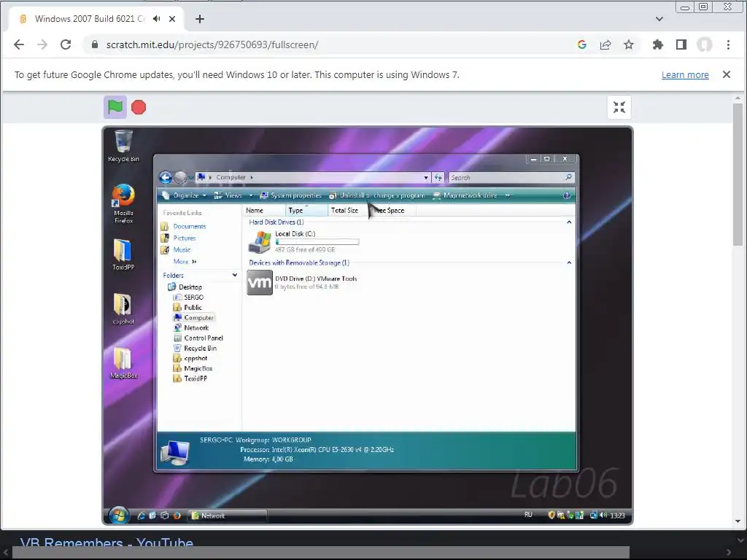Viewport: 747px width, 560px height.
Task: Click the Scratch green flag
Action: coord(115,107)
